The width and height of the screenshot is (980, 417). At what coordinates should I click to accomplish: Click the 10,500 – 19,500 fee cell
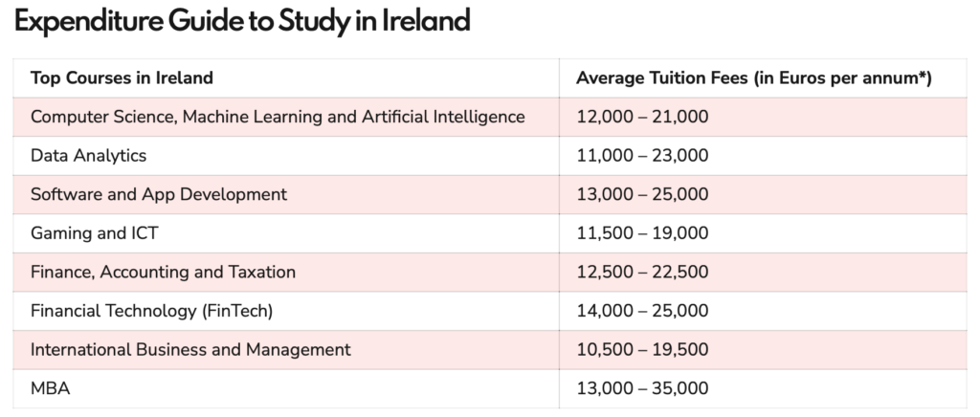tap(642, 350)
